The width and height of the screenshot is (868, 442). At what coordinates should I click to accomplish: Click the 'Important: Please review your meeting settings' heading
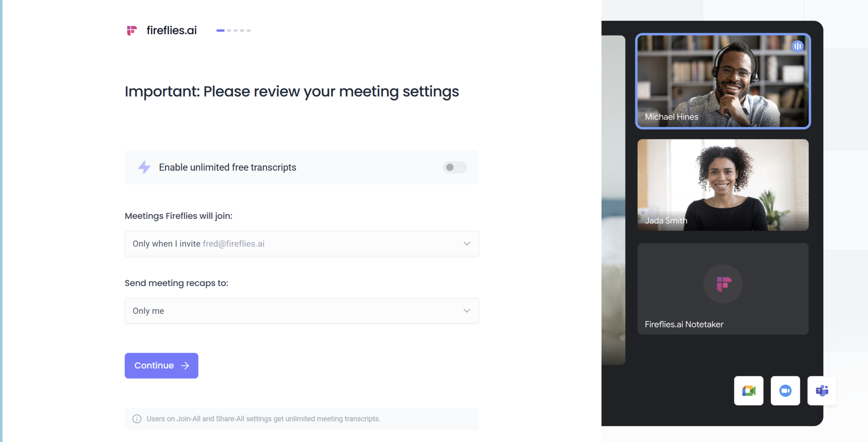(292, 91)
